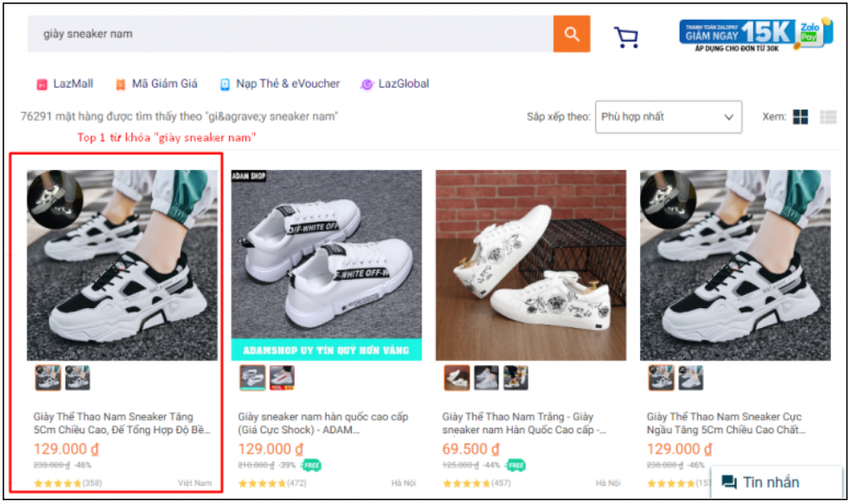Select second color variant of ADAM shop sneaker
This screenshot has width=850, height=504.
pos(282,378)
